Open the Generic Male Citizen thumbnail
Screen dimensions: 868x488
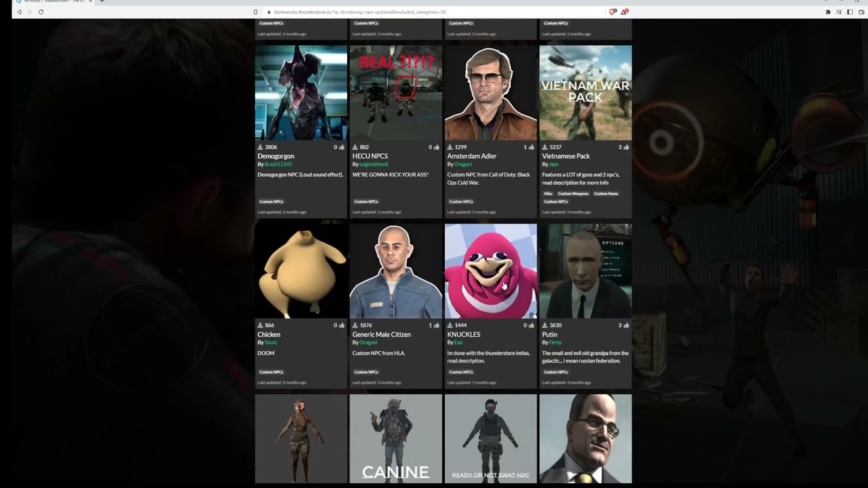click(x=396, y=271)
